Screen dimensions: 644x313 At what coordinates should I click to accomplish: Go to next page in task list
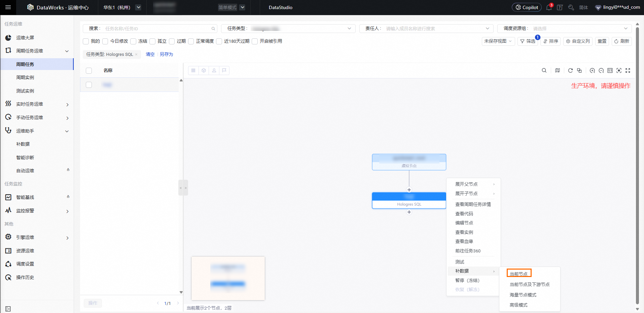178,303
